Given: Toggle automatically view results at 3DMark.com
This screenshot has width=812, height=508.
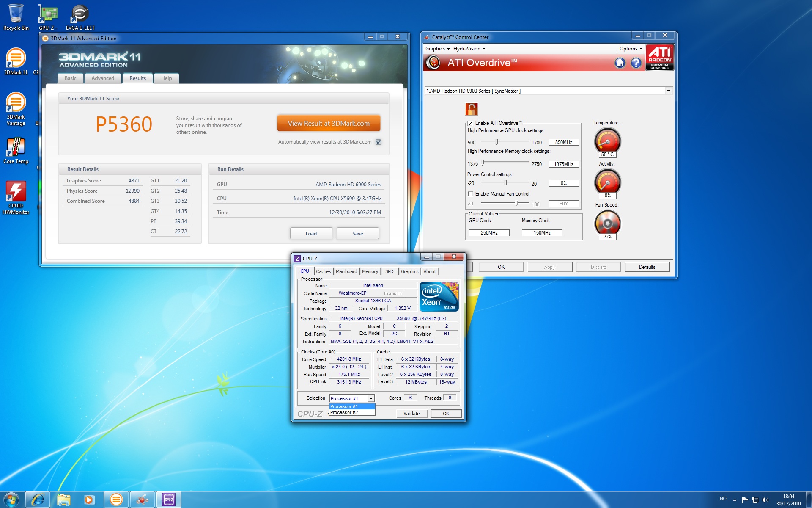Looking at the screenshot, I should click(379, 142).
